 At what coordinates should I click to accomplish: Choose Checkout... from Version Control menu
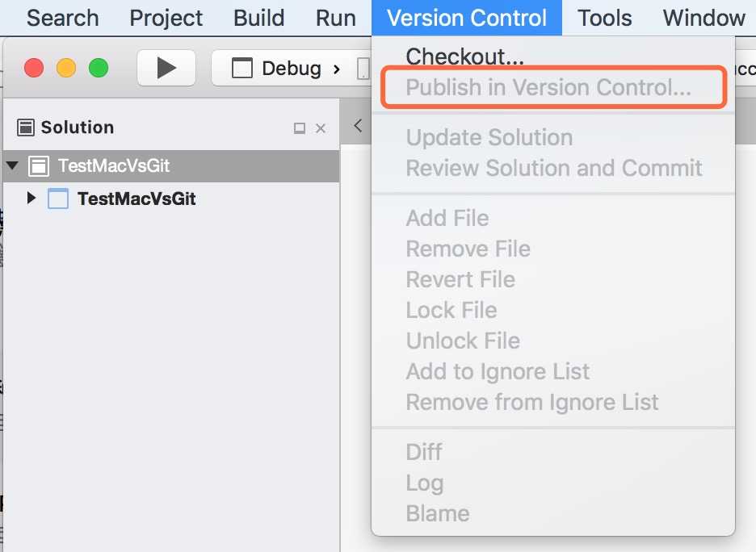tap(464, 56)
